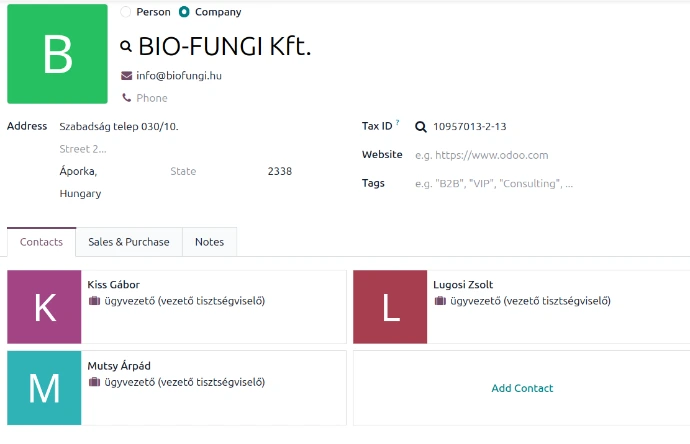Click the search icon beside company name
The image size is (690, 444).
(126, 46)
